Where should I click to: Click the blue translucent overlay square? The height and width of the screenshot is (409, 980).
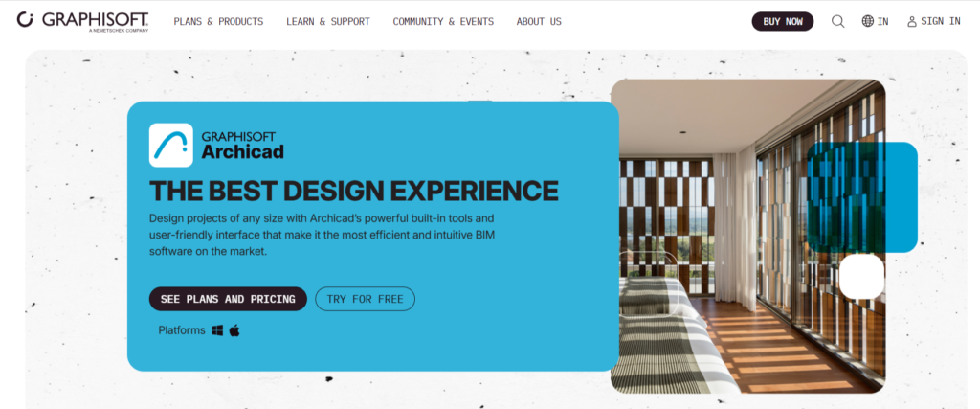coord(862,197)
